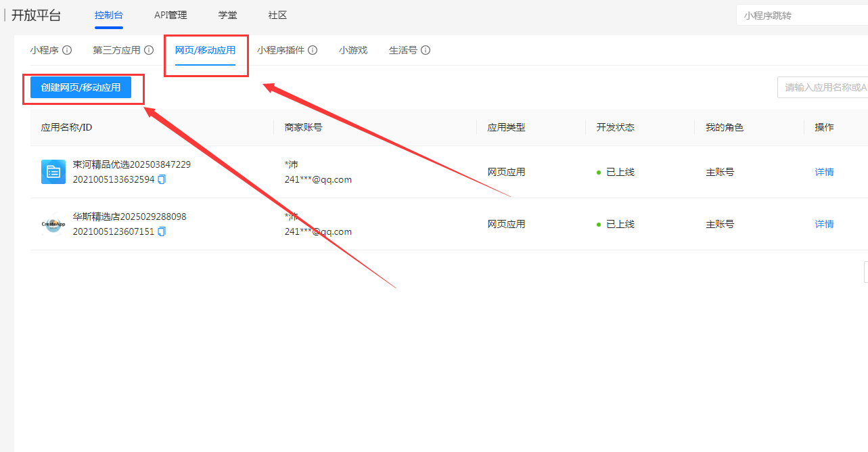Copy the app ID of 束河精品优选
Viewport: 868px width, 452px height.
pos(163,179)
